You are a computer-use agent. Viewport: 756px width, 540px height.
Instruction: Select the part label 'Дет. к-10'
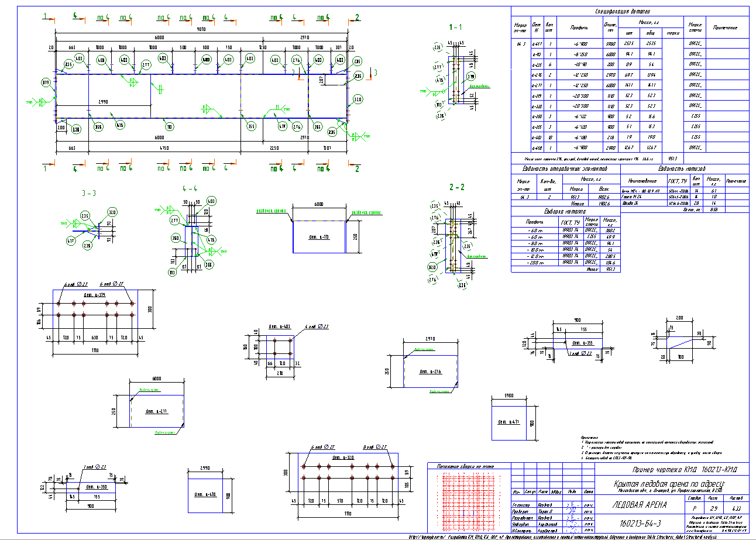(x=319, y=237)
